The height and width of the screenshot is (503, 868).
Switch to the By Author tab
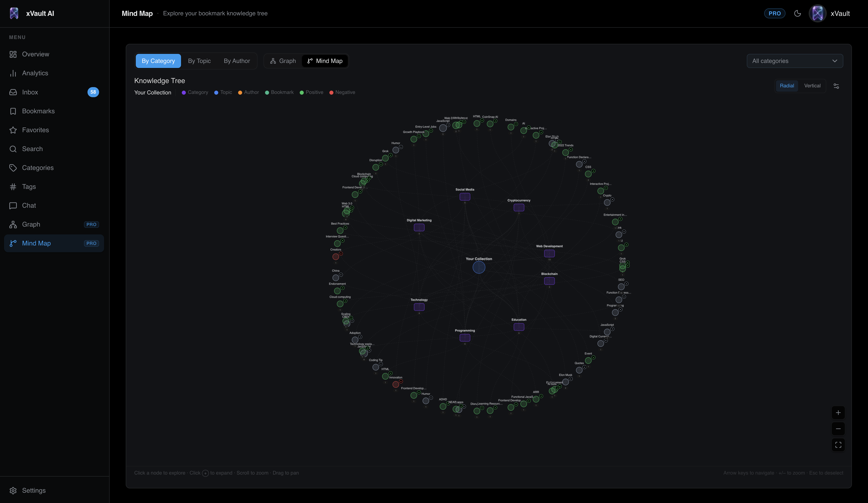coord(237,61)
